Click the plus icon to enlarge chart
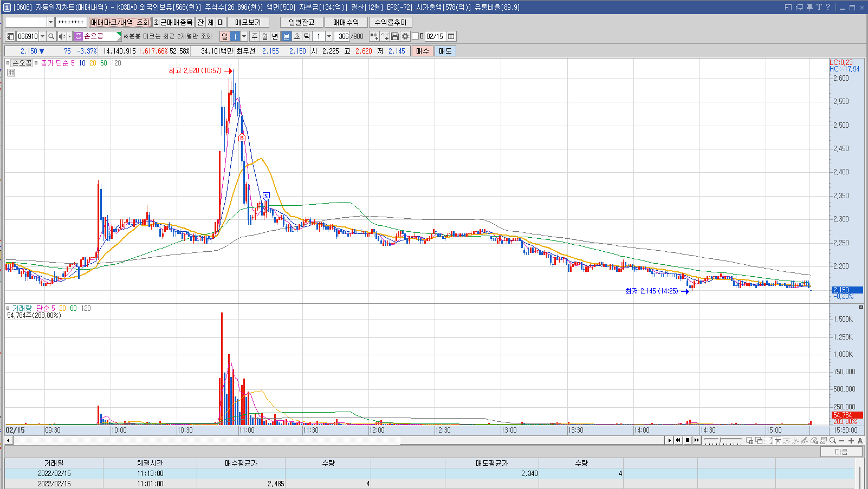This screenshot has width=868, height=489. 851,441
